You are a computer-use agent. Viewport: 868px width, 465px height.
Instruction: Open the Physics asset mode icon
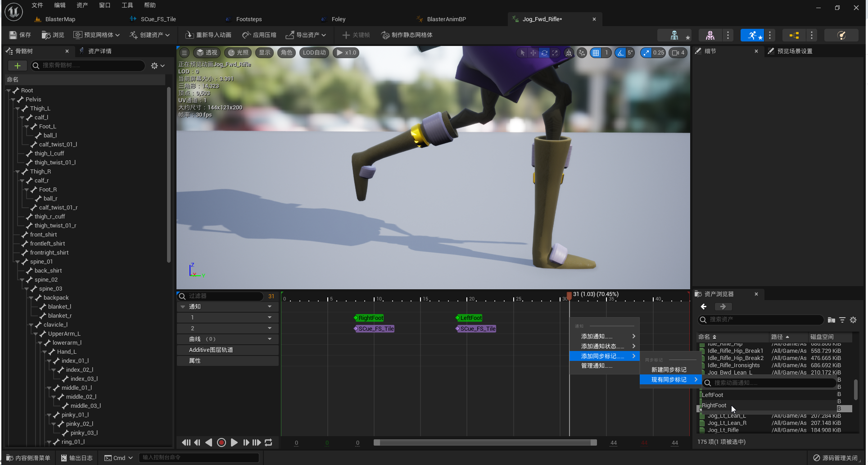coord(841,35)
